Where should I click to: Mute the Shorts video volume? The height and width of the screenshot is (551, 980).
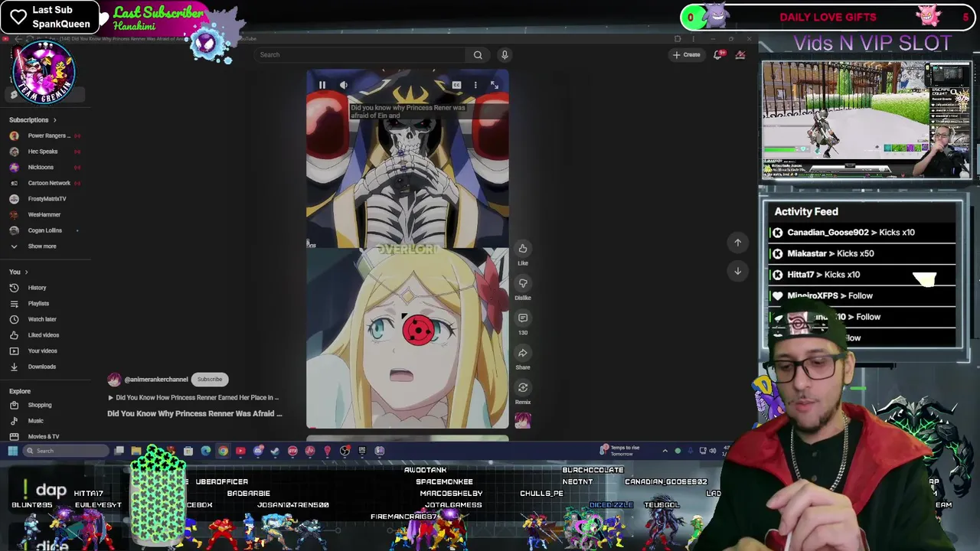pos(343,85)
